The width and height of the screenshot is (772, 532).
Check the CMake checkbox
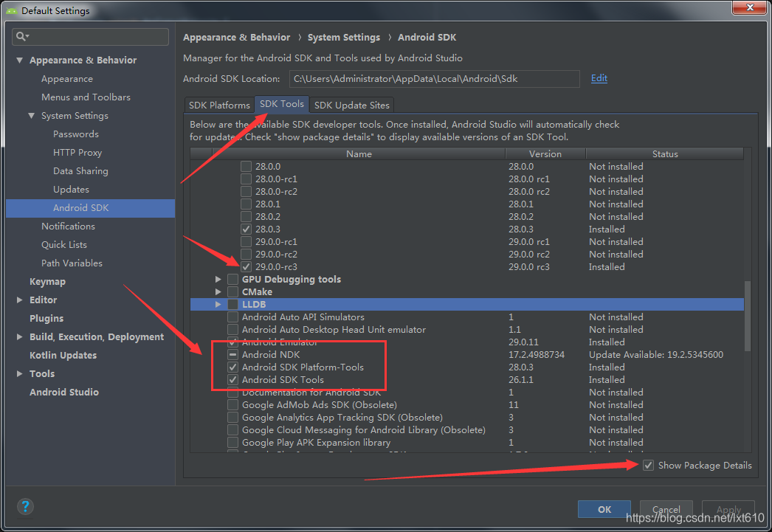click(x=233, y=292)
